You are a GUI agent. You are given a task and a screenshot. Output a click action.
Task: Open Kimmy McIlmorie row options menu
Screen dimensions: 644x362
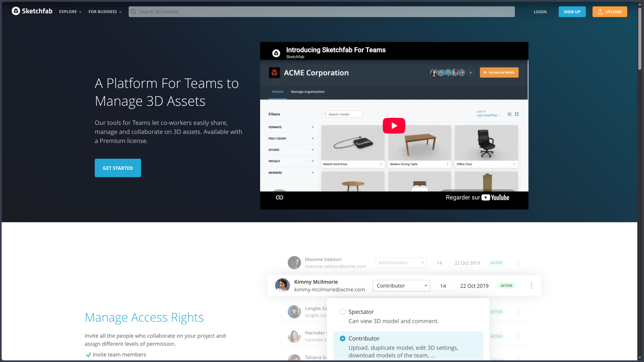(531, 286)
